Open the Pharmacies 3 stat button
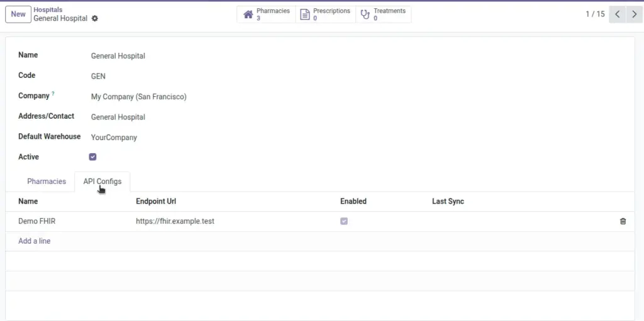 coord(266,14)
